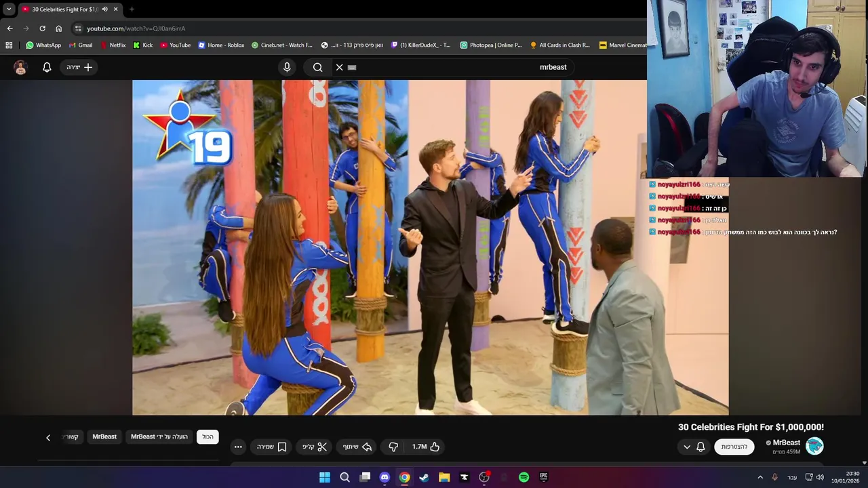The image size is (868, 488).
Task: Open Windows taskbar search
Action: click(344, 477)
